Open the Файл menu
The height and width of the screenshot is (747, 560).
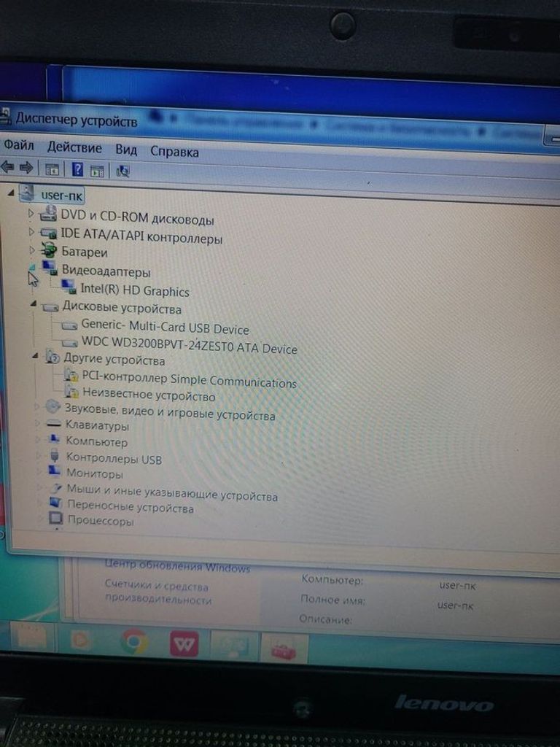(x=19, y=144)
